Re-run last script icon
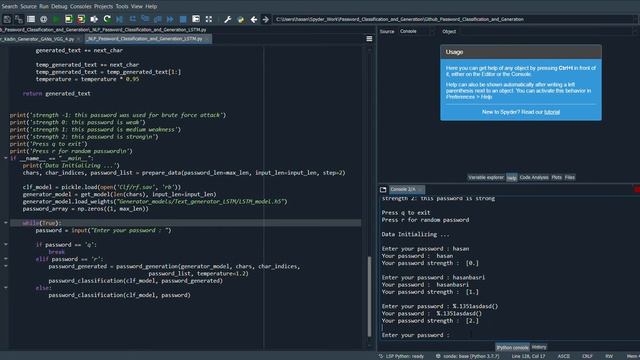 (x=107, y=19)
